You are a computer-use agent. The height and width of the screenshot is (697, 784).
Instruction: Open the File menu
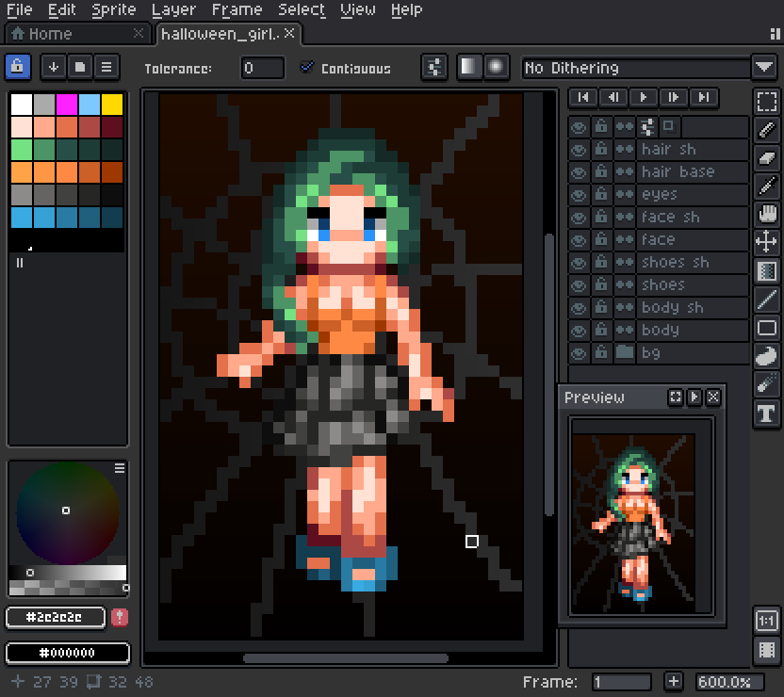[x=20, y=9]
